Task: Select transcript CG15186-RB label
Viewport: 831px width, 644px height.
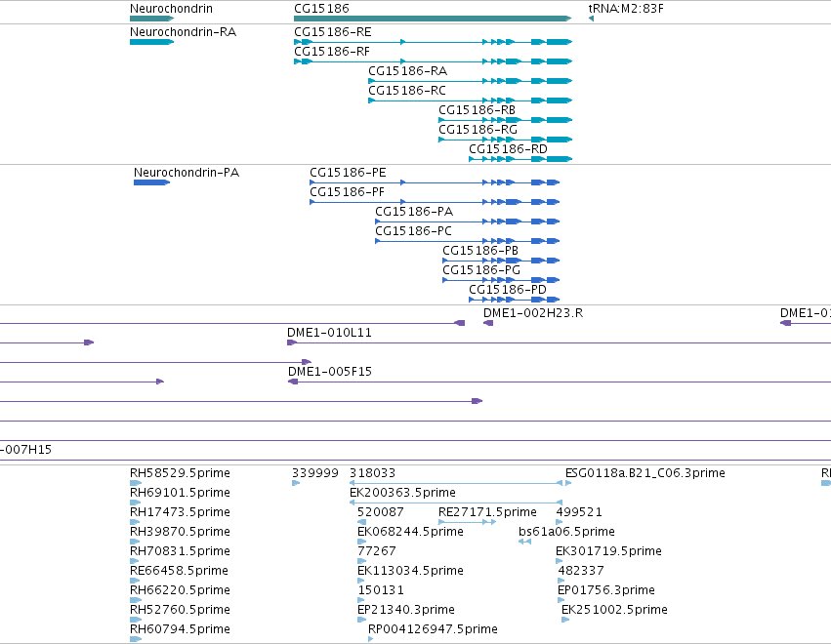Action: click(477, 110)
